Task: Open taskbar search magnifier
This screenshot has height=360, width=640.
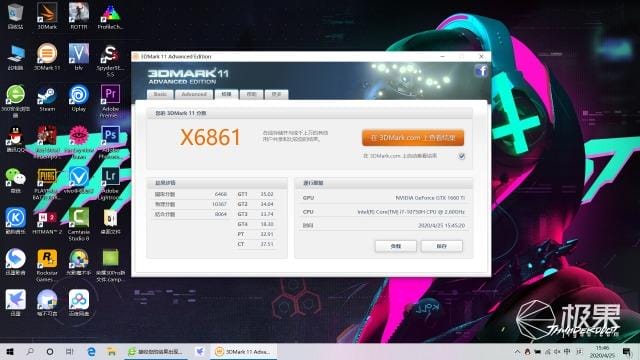Action: pyautogui.click(x=30, y=351)
